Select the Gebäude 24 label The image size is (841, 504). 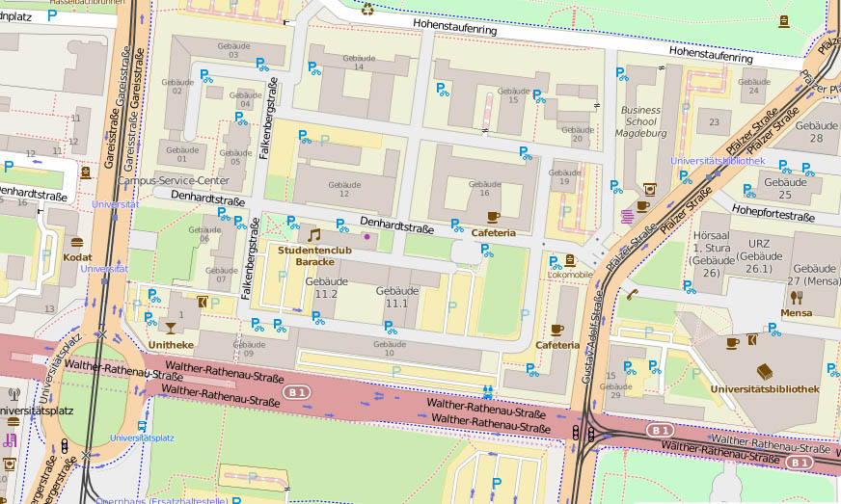tap(754, 87)
